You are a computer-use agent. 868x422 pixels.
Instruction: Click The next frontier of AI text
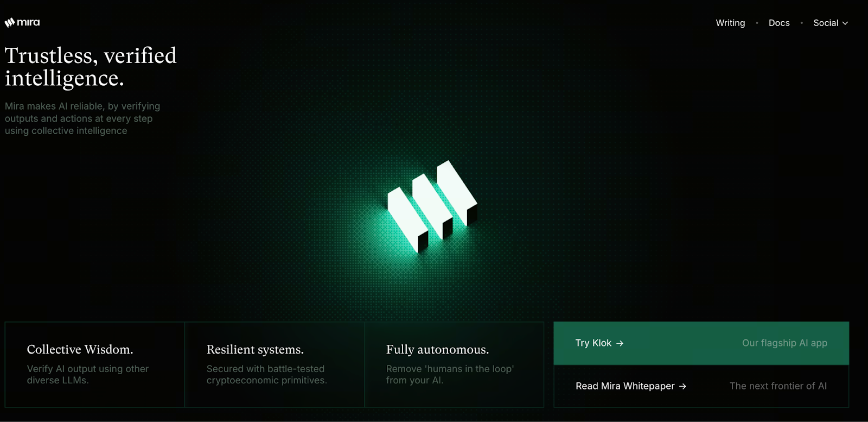click(x=778, y=386)
